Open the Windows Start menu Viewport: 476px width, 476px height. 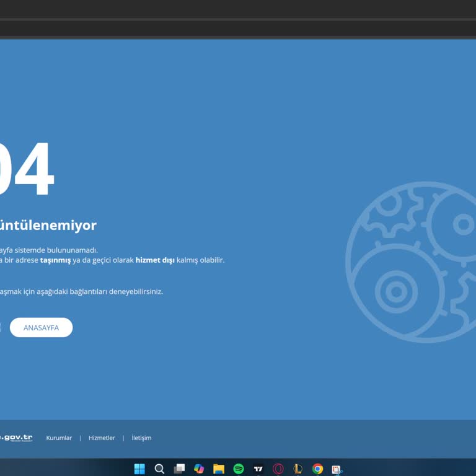coord(139,469)
